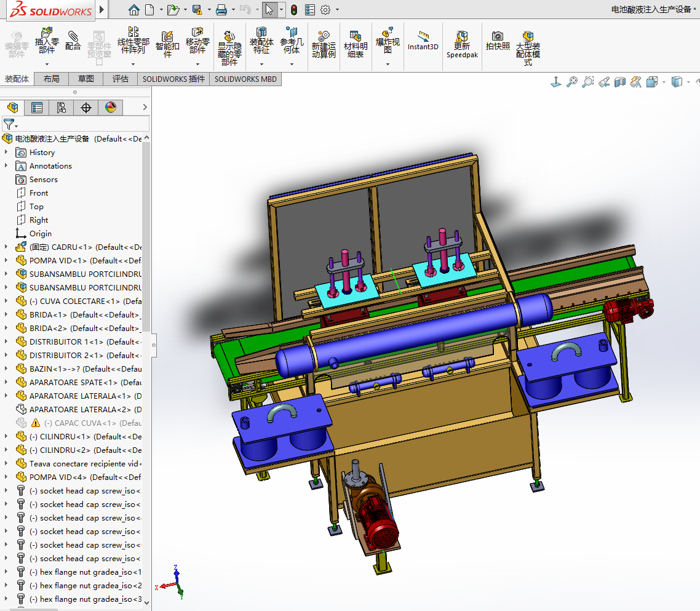Click the 配合 (Mate) tool icon

(73, 41)
